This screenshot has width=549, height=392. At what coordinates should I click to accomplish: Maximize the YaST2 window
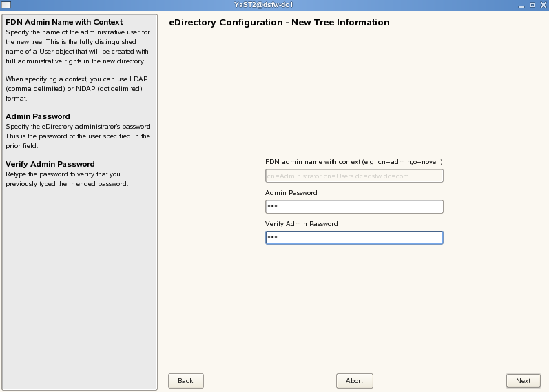point(532,5)
